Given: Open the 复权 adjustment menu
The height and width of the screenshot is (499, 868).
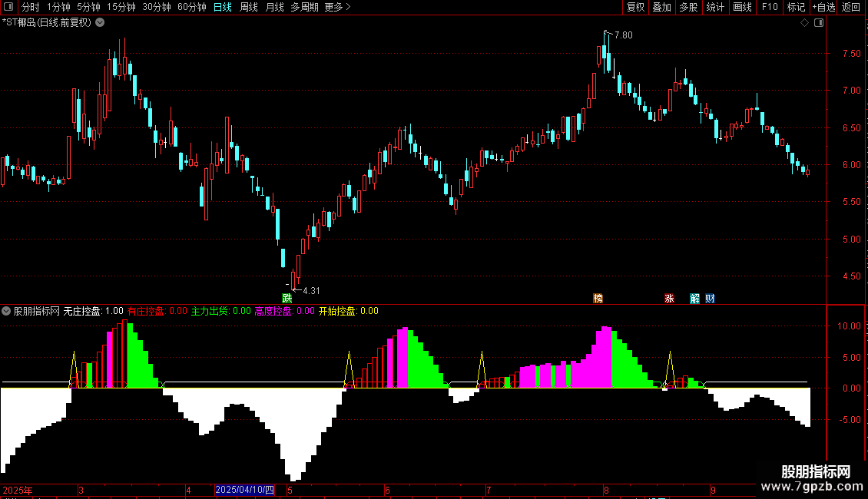Looking at the screenshot, I should click(x=635, y=7).
